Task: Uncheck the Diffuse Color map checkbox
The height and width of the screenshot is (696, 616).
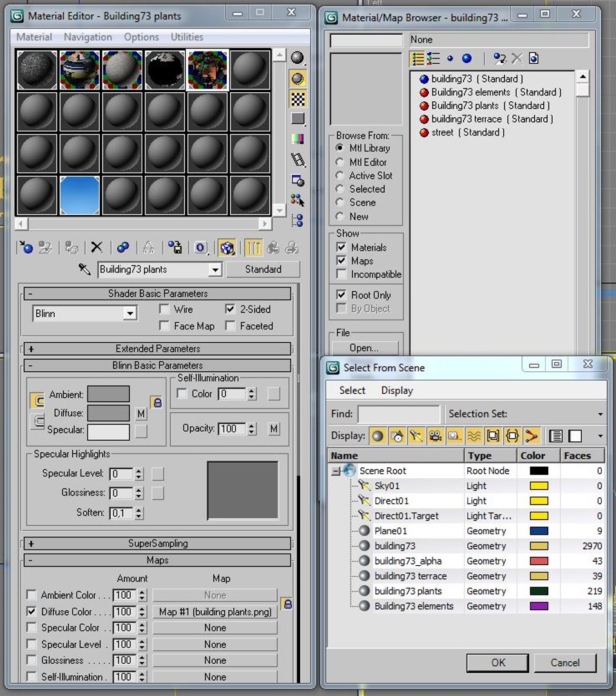Action: (x=31, y=611)
